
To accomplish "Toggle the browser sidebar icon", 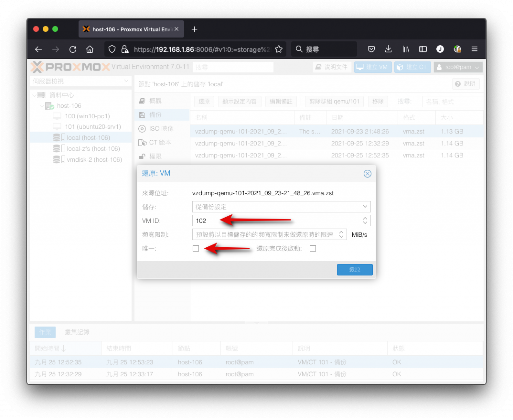I will [x=423, y=49].
